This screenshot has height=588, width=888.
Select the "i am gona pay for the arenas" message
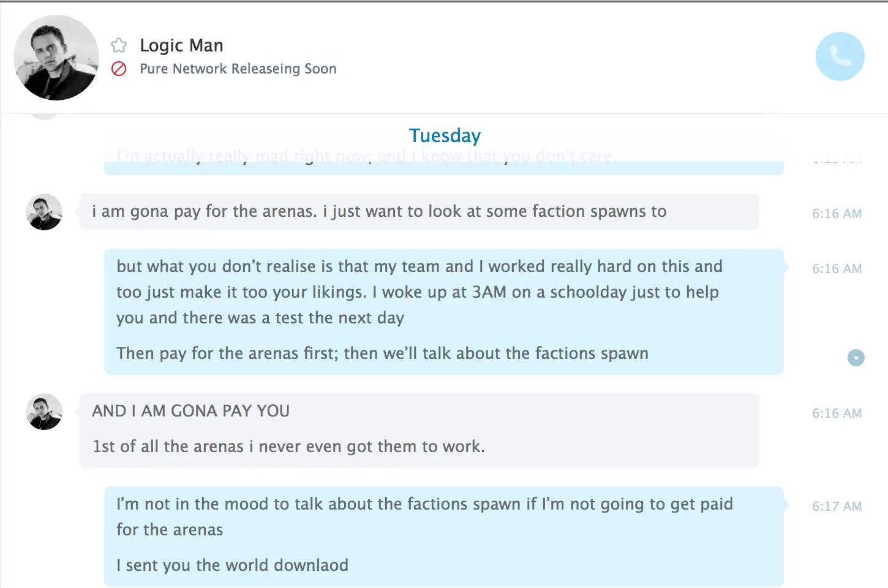[x=378, y=211]
